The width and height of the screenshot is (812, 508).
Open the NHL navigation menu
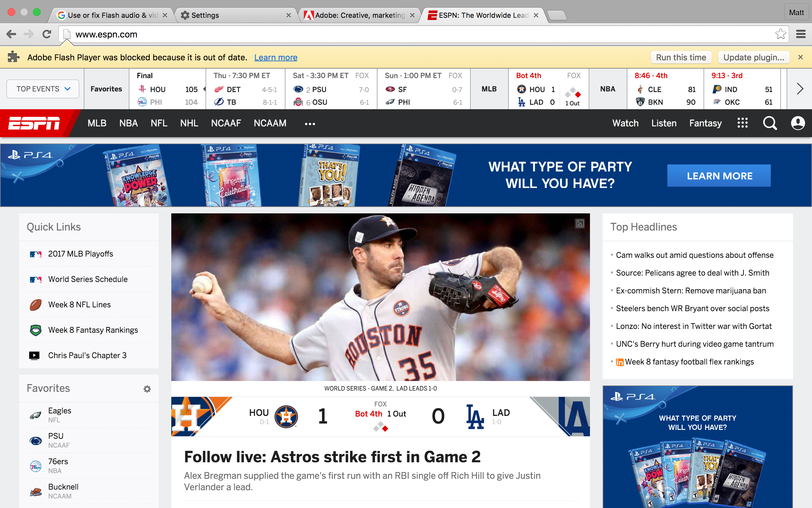[x=189, y=123]
